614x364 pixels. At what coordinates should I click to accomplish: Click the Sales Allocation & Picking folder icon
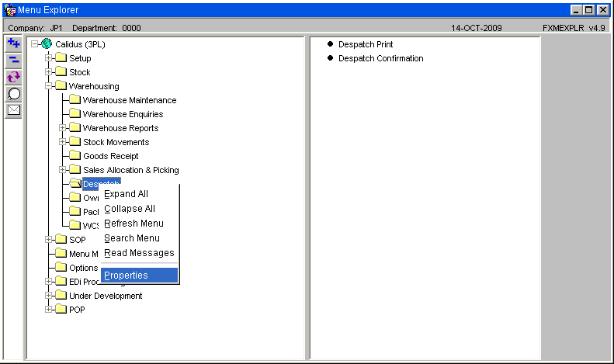click(x=75, y=170)
